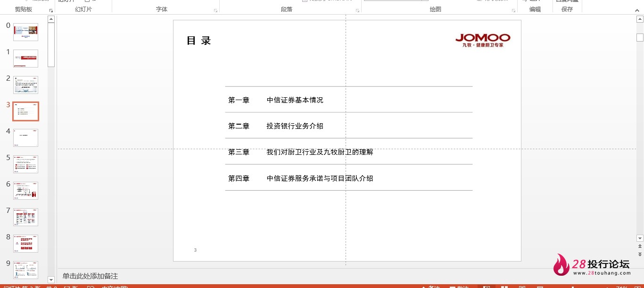Image resolution: width=644 pixels, height=288 pixels.
Task: Toggle the 批注 comments button in status bar
Action: pyautogui.click(x=459, y=287)
